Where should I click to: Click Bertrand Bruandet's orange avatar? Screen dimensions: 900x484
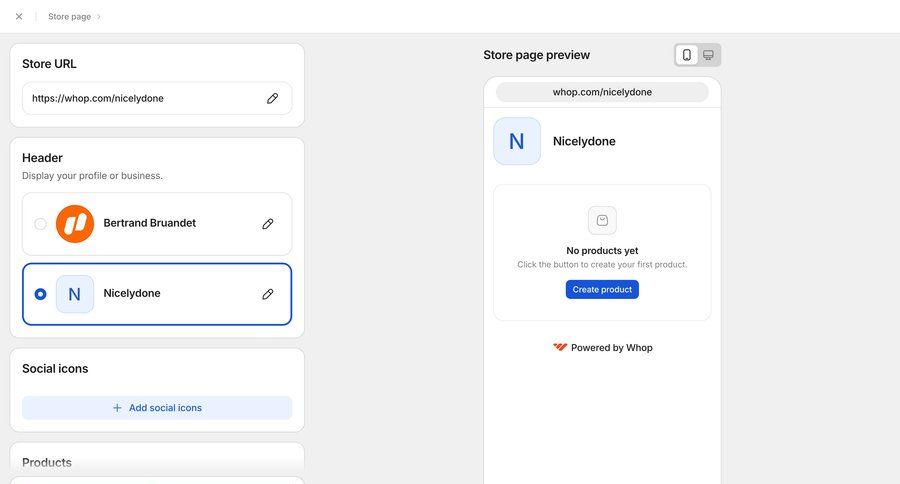coord(75,224)
